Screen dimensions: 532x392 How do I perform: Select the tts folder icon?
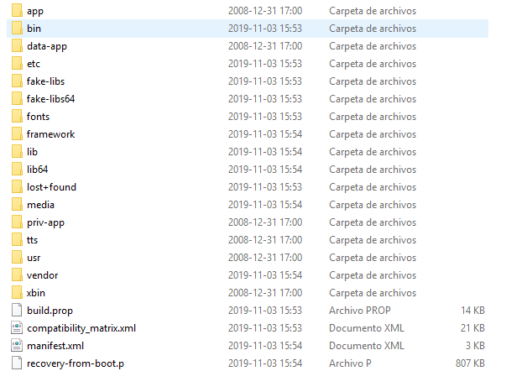pos(17,240)
